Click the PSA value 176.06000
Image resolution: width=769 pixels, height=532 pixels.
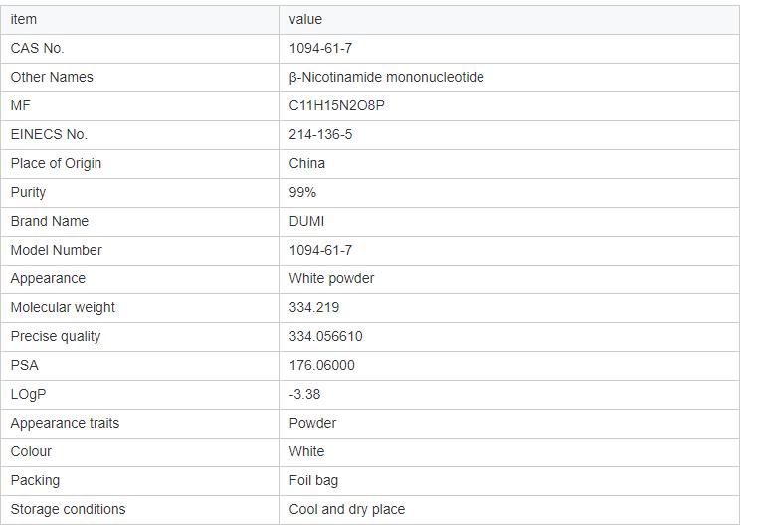tap(321, 365)
